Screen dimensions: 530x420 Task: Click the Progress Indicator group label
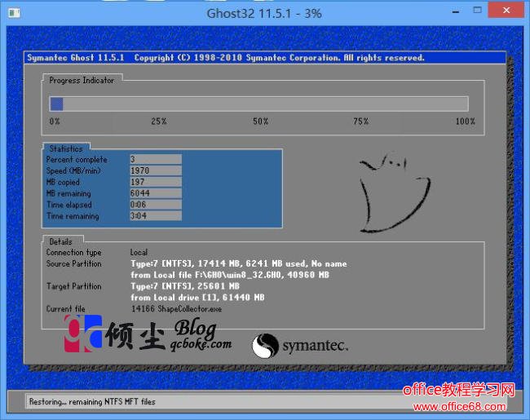coord(82,80)
